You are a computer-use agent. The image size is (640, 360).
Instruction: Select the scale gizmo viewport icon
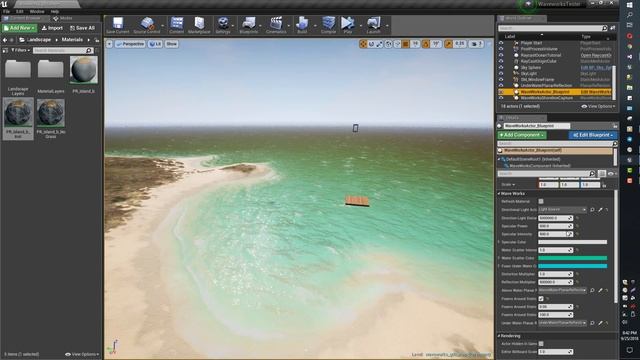(380, 44)
